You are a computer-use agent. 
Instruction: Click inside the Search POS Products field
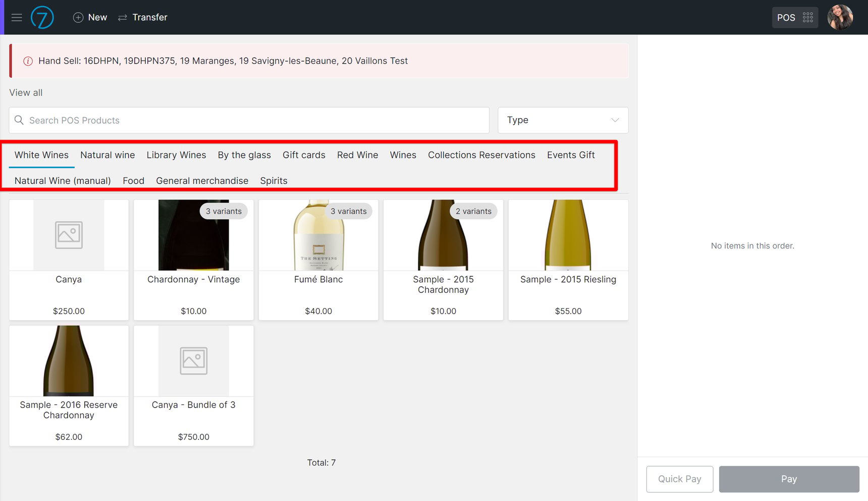(x=202, y=120)
